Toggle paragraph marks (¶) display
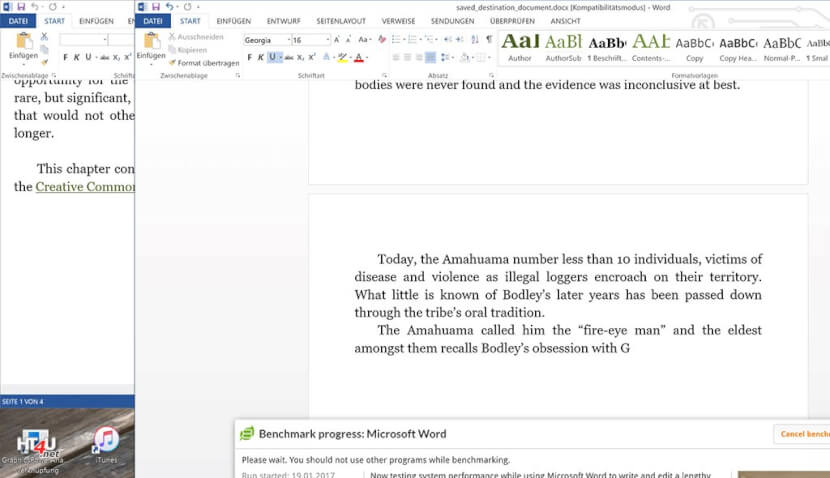The width and height of the screenshot is (830, 478). tap(489, 40)
